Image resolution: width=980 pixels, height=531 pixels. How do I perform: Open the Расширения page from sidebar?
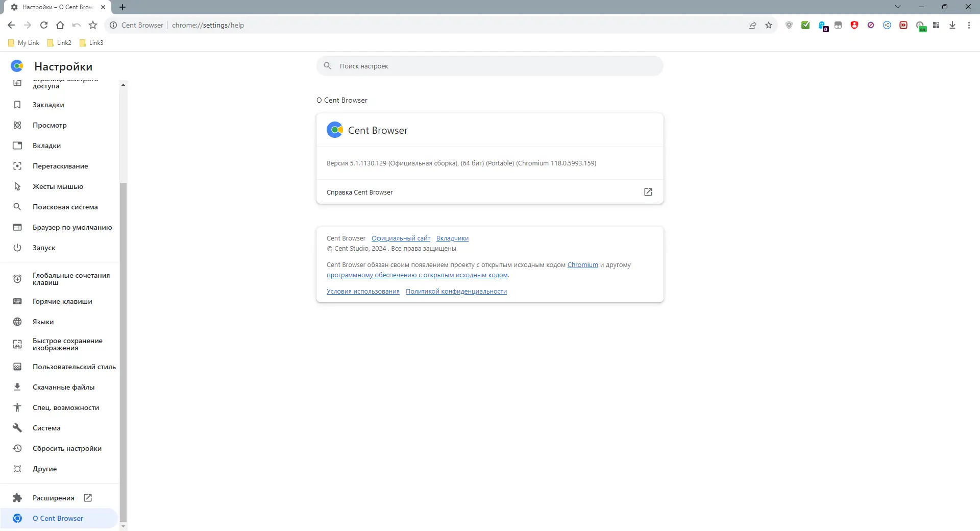coord(53,498)
